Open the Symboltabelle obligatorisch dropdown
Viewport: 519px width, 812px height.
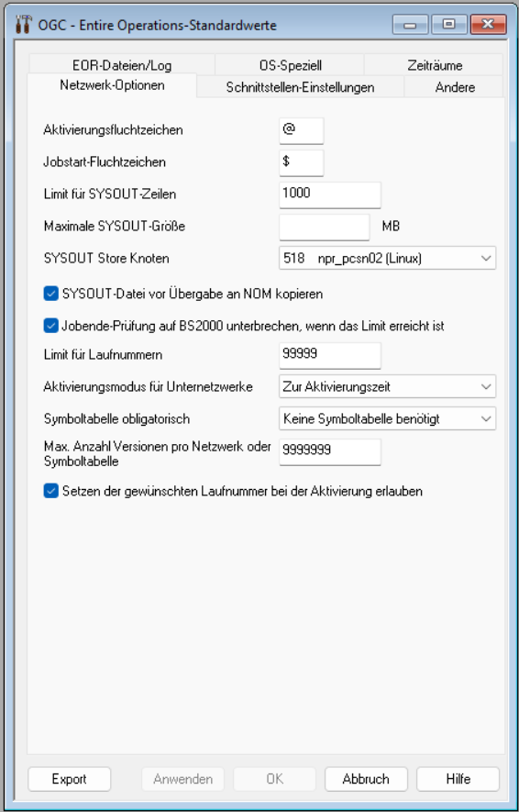tap(387, 419)
